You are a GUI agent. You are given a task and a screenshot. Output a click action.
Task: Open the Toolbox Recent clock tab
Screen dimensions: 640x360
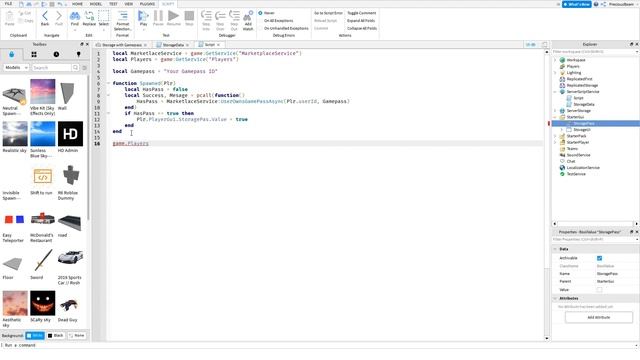pyautogui.click(x=56, y=54)
